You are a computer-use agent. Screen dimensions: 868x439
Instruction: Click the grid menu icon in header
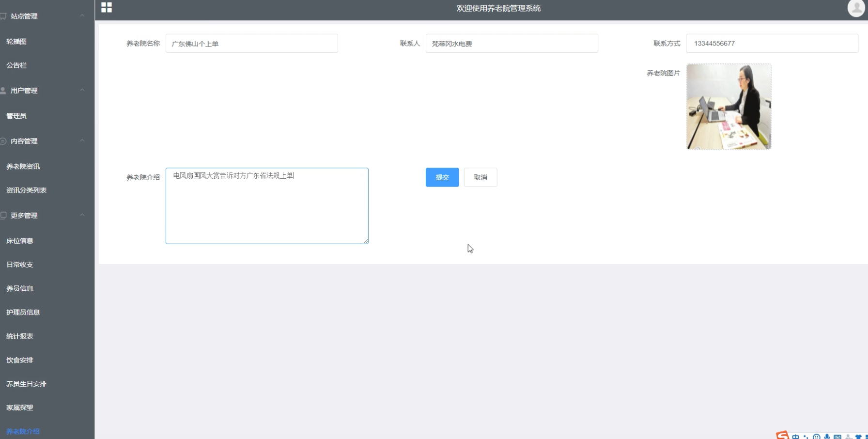107,7
